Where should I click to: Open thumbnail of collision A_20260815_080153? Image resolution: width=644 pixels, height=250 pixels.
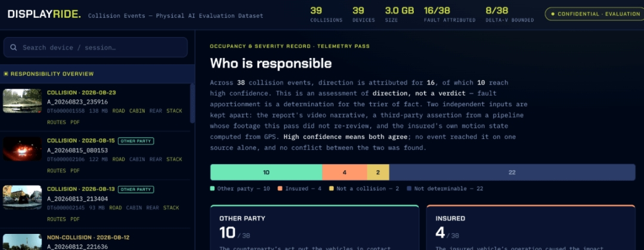tap(22, 149)
